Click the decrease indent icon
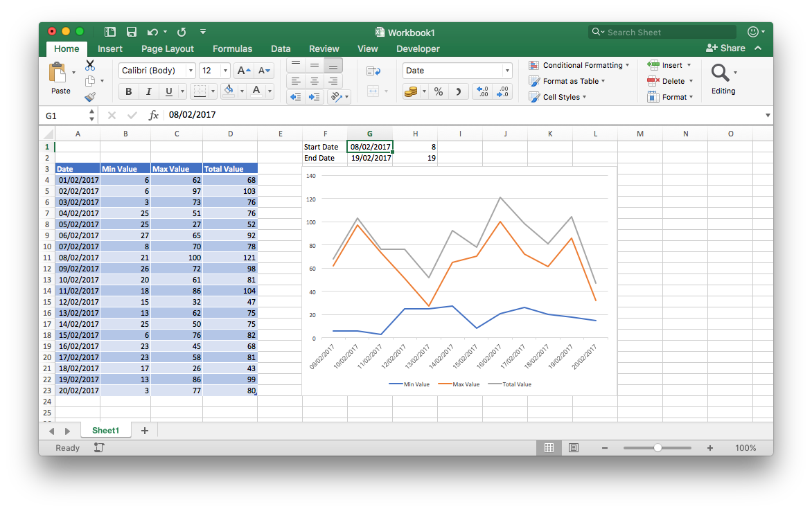The image size is (812, 511). point(296,97)
